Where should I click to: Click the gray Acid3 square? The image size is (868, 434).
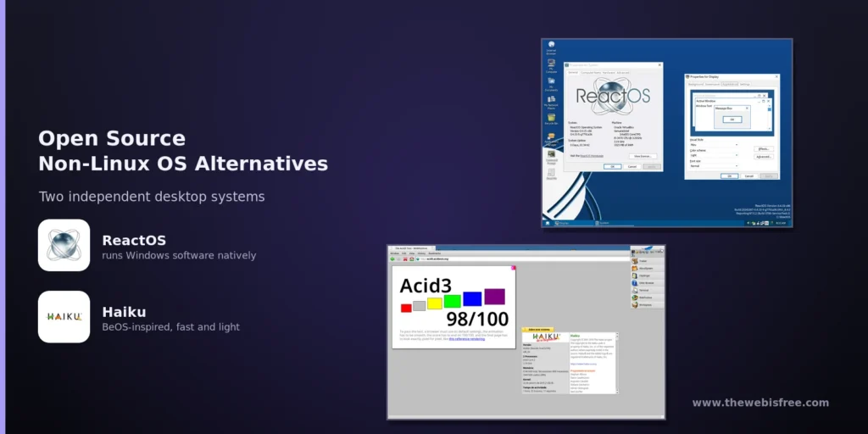point(419,306)
